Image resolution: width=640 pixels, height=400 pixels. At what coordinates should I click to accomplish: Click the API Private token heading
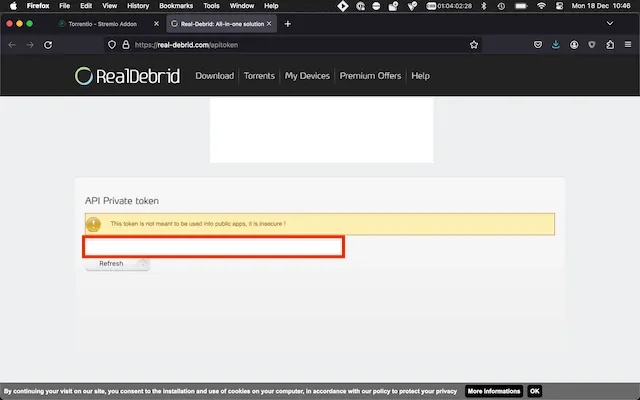pyautogui.click(x=122, y=201)
